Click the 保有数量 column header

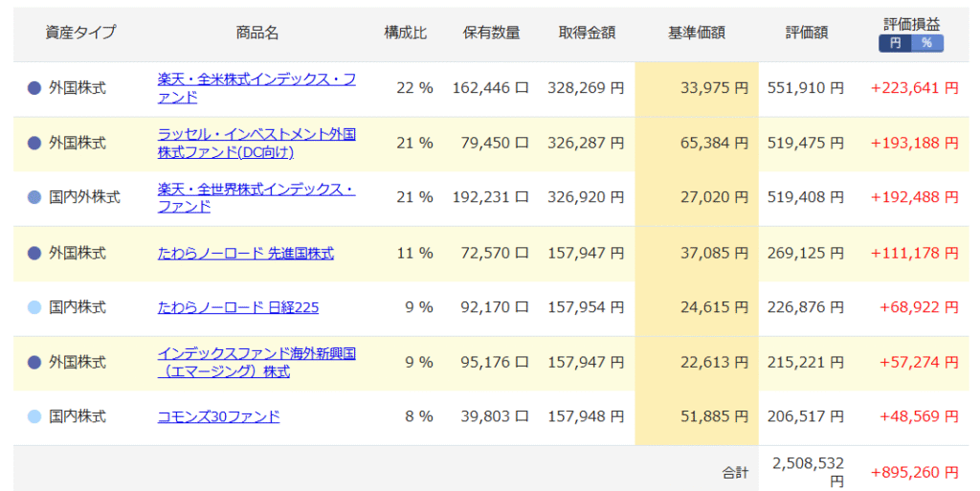point(491,33)
